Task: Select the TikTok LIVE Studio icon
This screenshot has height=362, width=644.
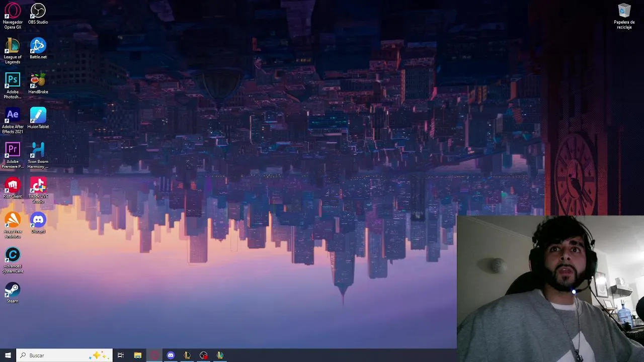Action: click(x=38, y=190)
